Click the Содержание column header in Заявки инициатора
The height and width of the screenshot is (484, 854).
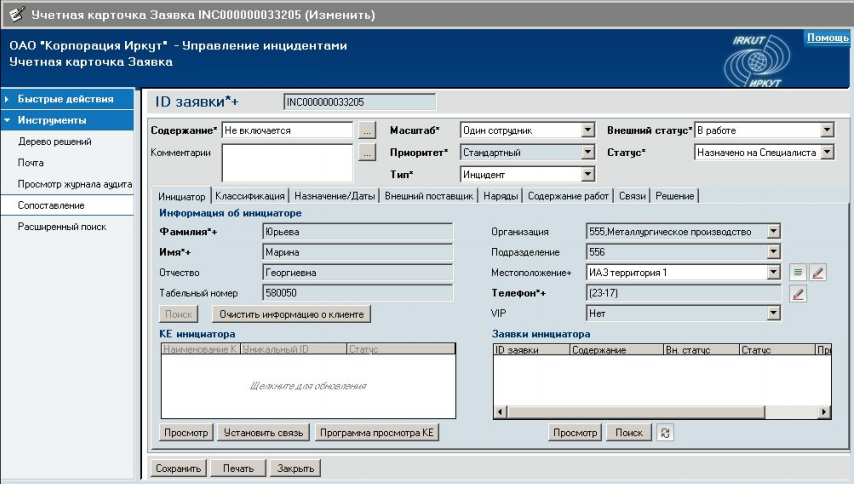coord(617,350)
